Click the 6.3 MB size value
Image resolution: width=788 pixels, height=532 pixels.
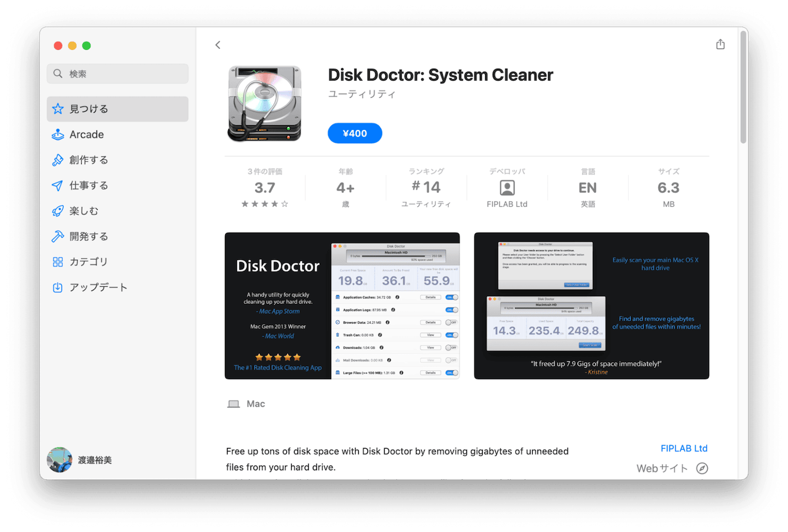(669, 188)
